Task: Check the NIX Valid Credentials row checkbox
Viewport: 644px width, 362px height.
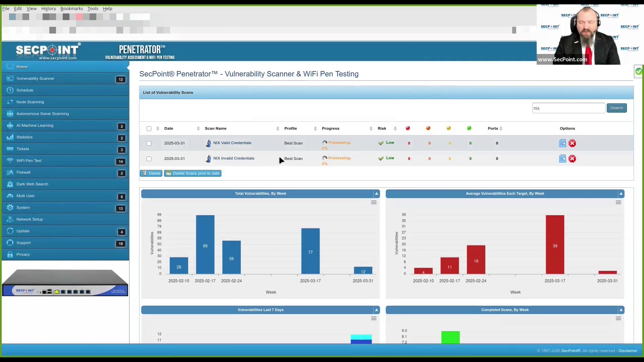Action: pyautogui.click(x=149, y=143)
